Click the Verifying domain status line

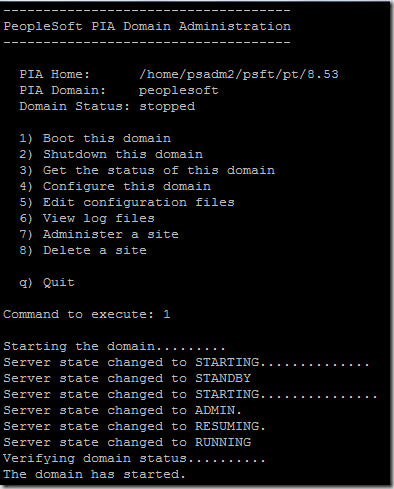(134, 459)
